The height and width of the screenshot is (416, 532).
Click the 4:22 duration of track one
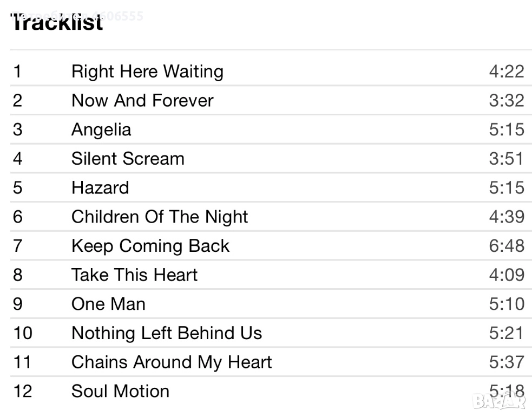coord(507,71)
